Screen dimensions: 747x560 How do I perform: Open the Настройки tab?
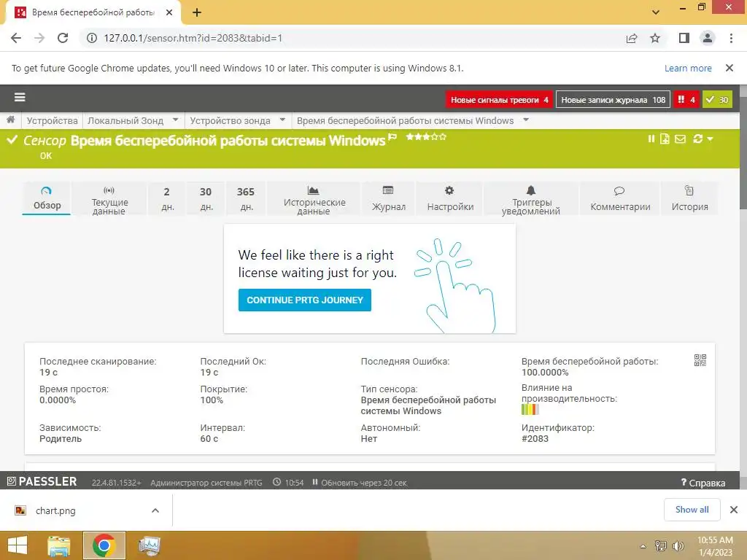[450, 198]
